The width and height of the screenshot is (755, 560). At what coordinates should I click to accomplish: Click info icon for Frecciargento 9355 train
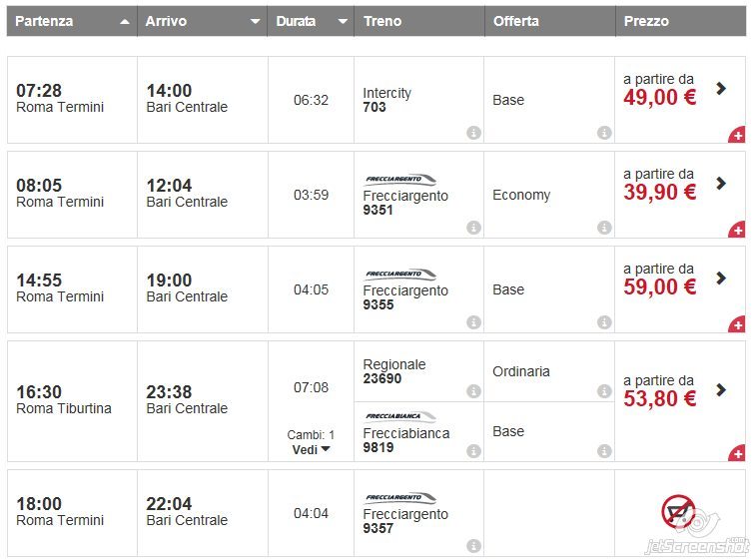(473, 322)
